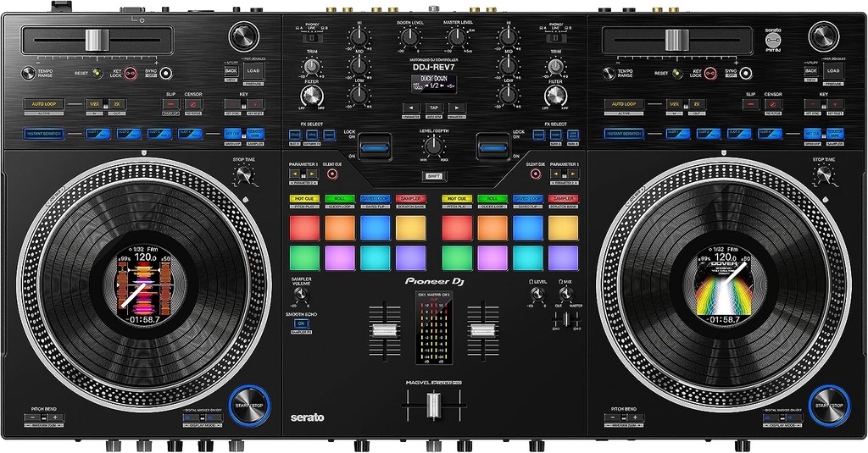Raise key with left deck Key plus
The height and width of the screenshot is (453, 868).
point(255,104)
